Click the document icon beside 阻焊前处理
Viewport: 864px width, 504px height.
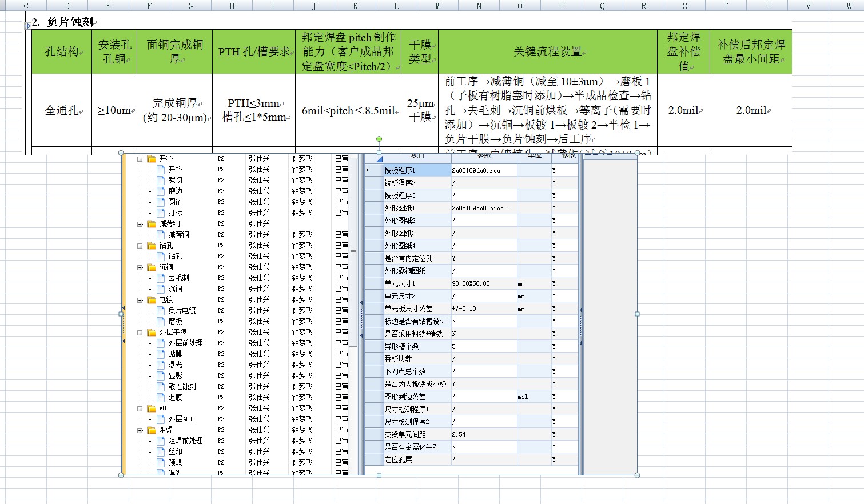pyautogui.click(x=161, y=441)
